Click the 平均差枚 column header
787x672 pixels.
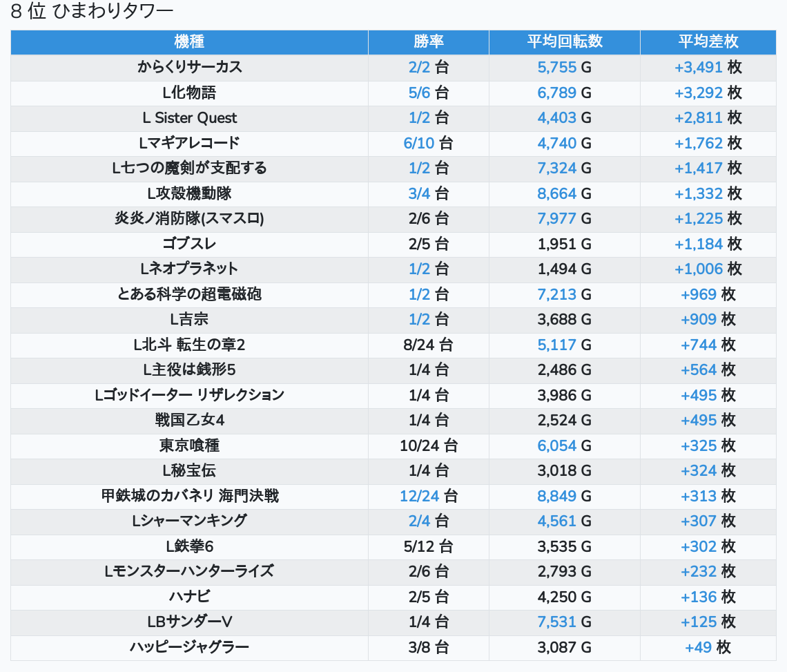(708, 41)
